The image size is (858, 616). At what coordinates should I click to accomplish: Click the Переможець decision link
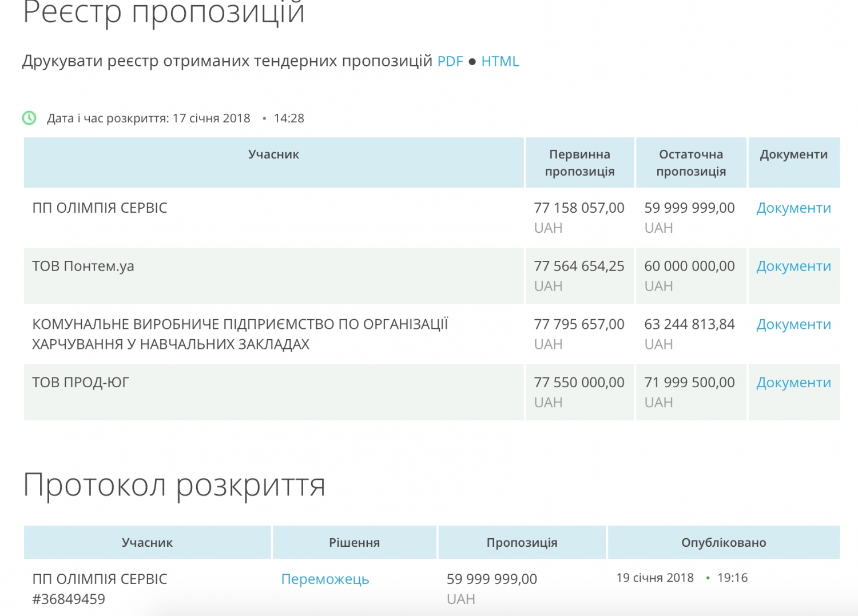tap(325, 579)
